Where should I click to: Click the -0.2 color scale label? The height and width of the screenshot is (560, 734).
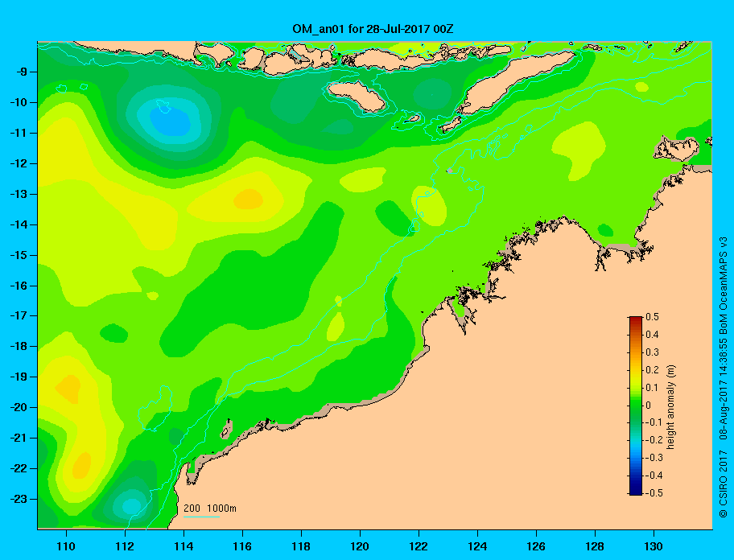click(x=654, y=440)
